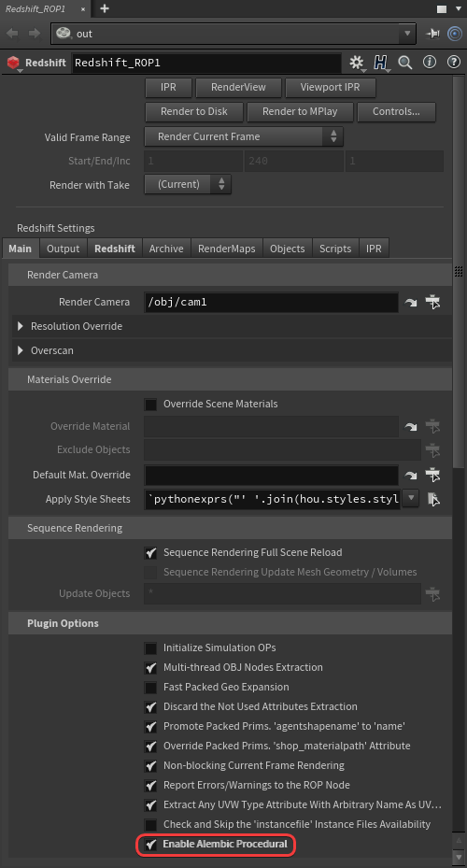Viewport: 467px width, 868px height.
Task: Switch to the RenderMaps tab
Action: pos(227,249)
